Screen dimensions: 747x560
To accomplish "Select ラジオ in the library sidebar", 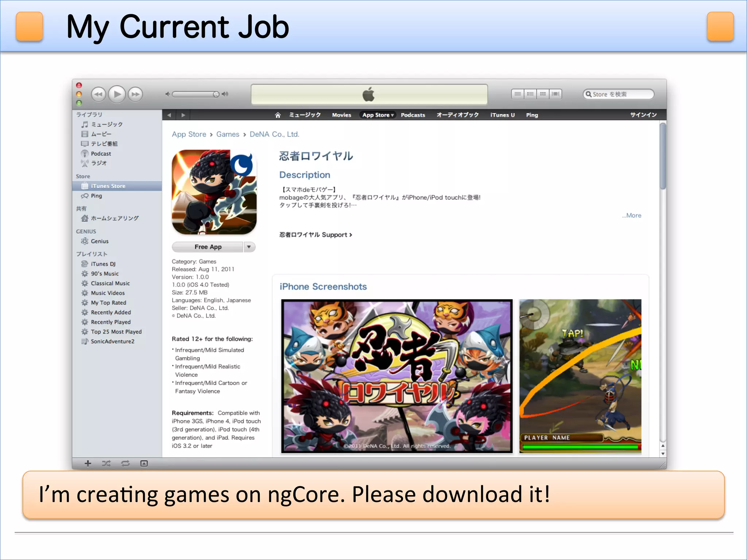I will click(x=117, y=163).
